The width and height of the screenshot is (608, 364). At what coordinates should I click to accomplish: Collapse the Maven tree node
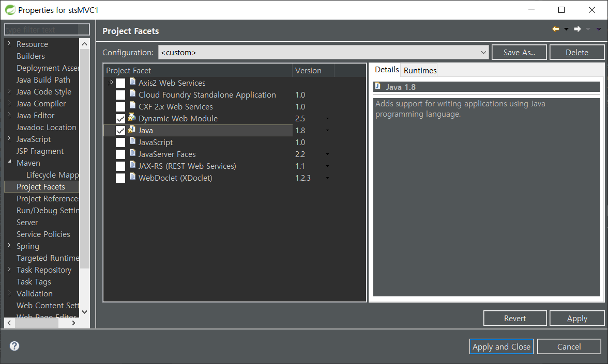[9, 162]
